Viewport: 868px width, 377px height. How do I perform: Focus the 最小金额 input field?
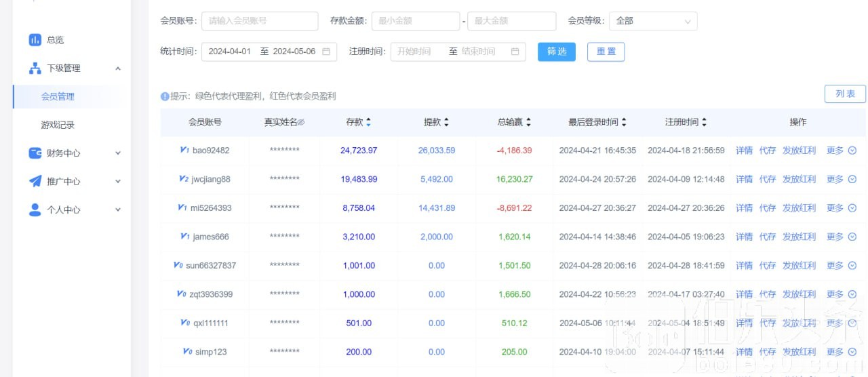tap(416, 21)
